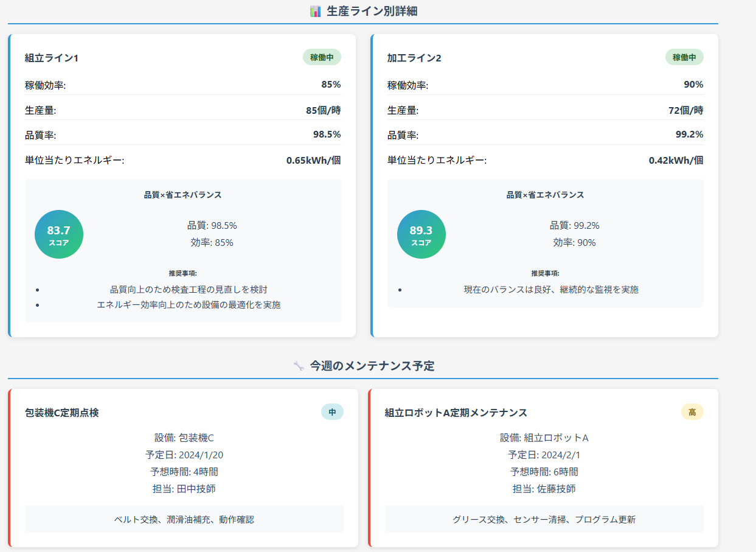
Task: Open the 組立ライン1 card title
Action: pos(52,58)
